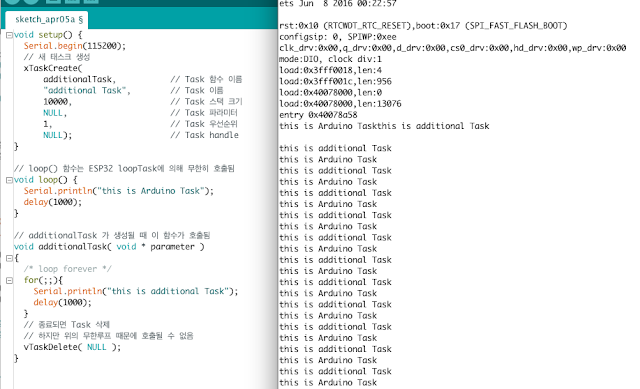Click the // Task handle comment

tap(204, 135)
